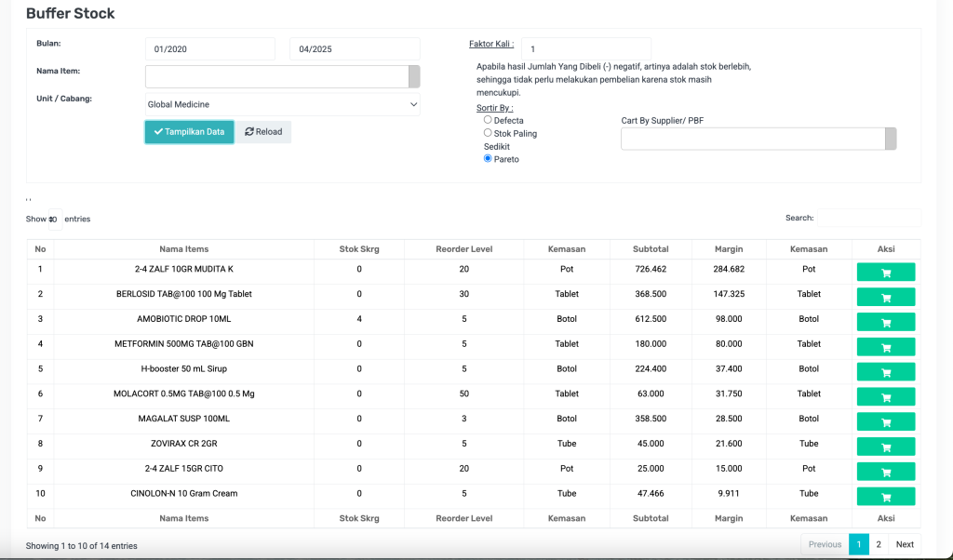This screenshot has height=560, width=953.
Task: Sort table by Margin column header
Action: click(728, 248)
